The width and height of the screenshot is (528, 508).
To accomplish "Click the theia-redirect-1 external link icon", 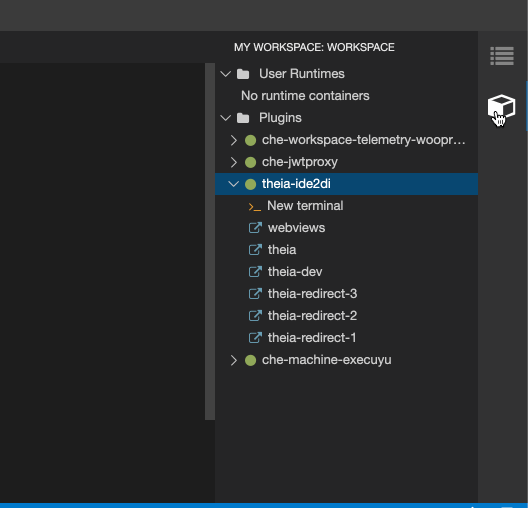I will point(255,338).
